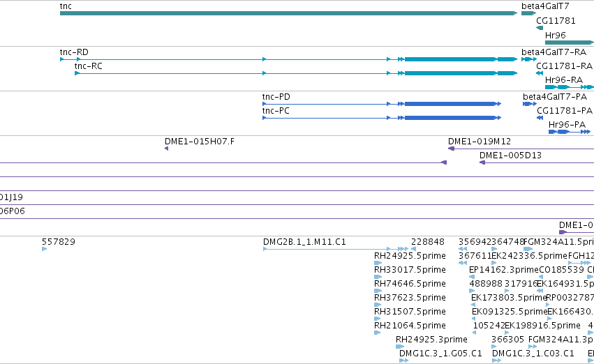Click the CO185539 label
Image resolution: width=594 pixels, height=364 pixels.
tap(561, 270)
